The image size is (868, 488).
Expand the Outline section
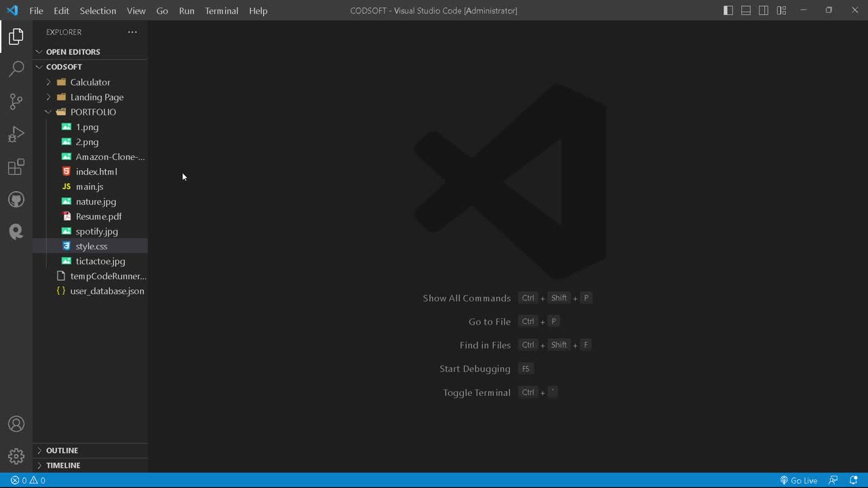point(90,450)
